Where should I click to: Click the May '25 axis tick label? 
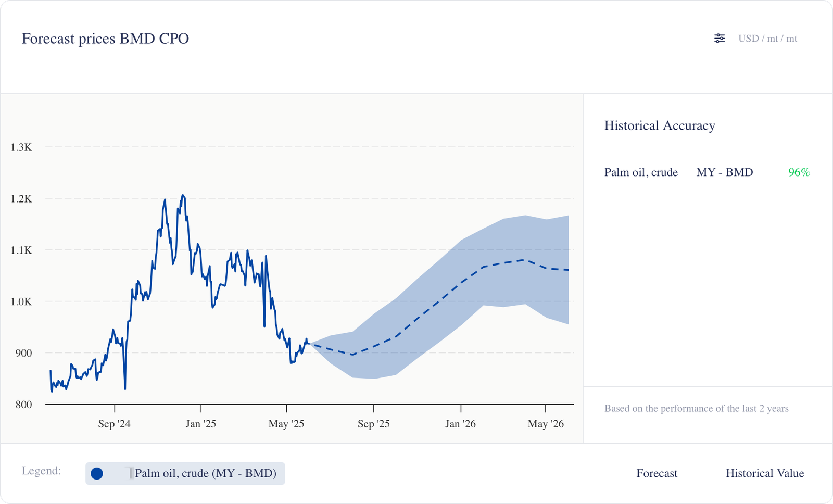click(x=286, y=424)
